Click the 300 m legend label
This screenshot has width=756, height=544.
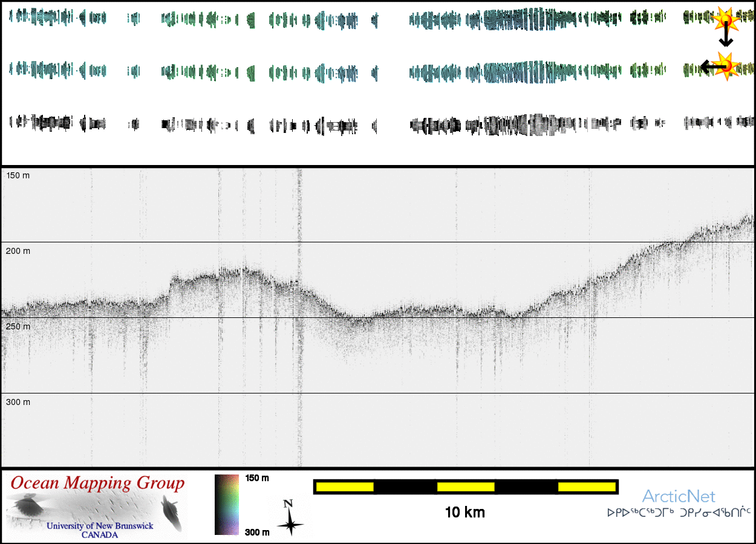click(x=256, y=532)
